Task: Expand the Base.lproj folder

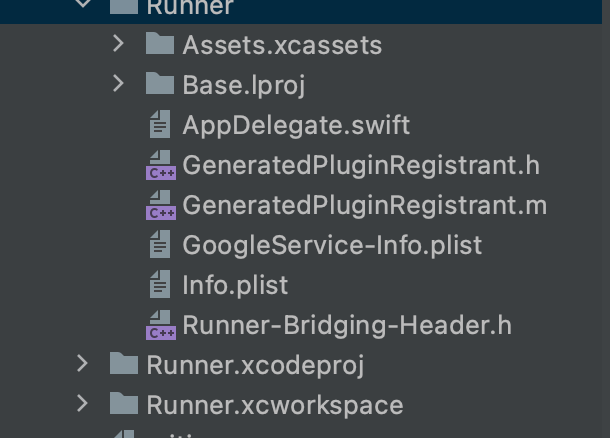Action: (118, 83)
